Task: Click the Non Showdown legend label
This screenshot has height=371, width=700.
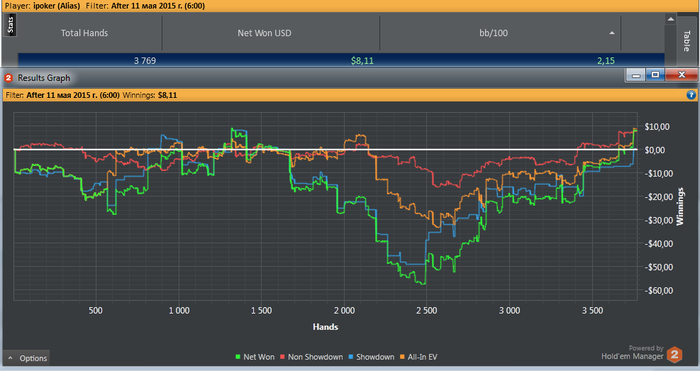Action: click(315, 357)
